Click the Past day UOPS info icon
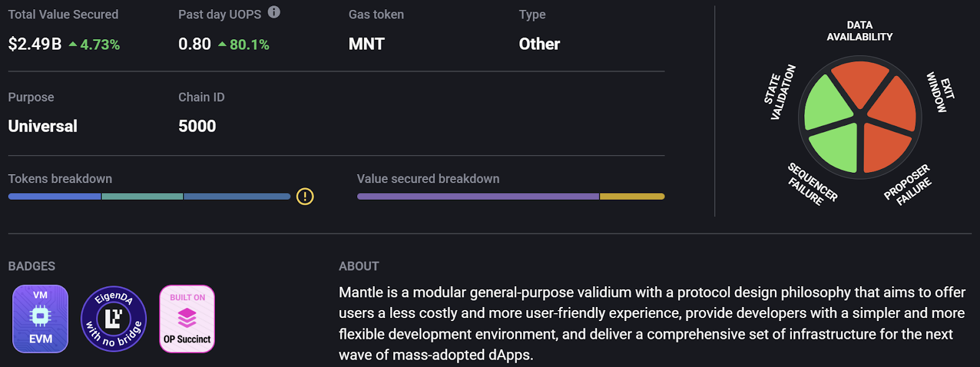Image resolution: width=980 pixels, height=367 pixels. (274, 12)
